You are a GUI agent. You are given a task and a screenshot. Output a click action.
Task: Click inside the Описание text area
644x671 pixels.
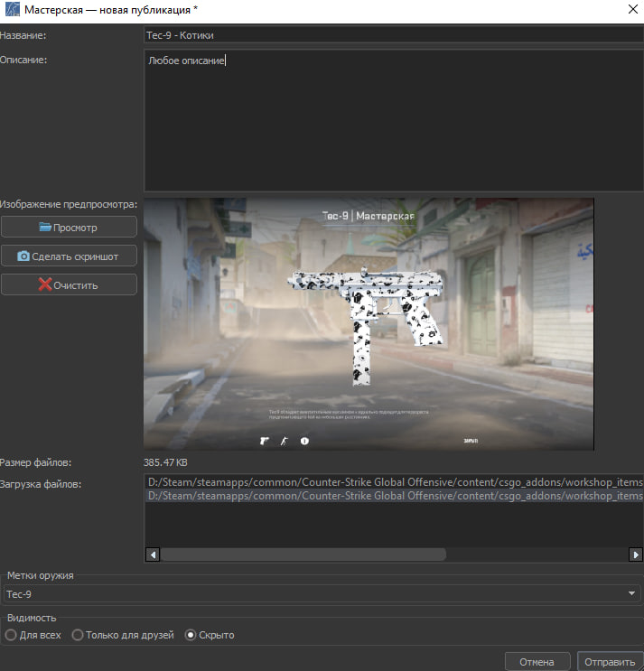392,122
